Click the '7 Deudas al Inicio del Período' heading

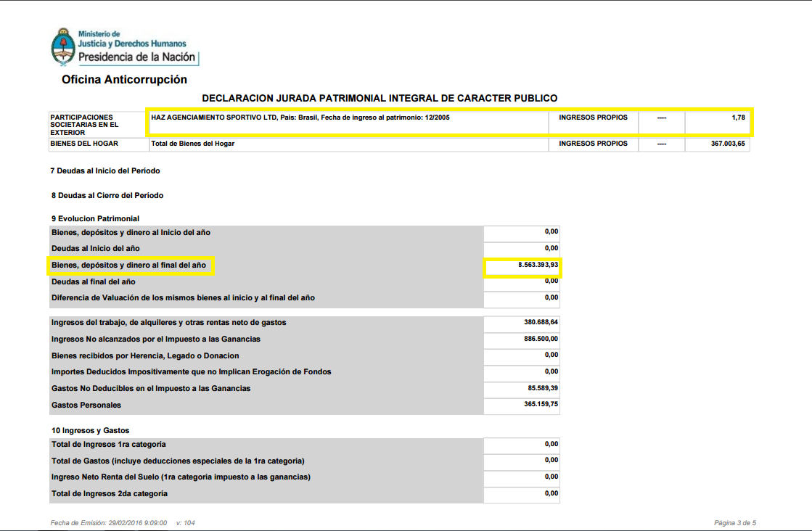(105, 170)
